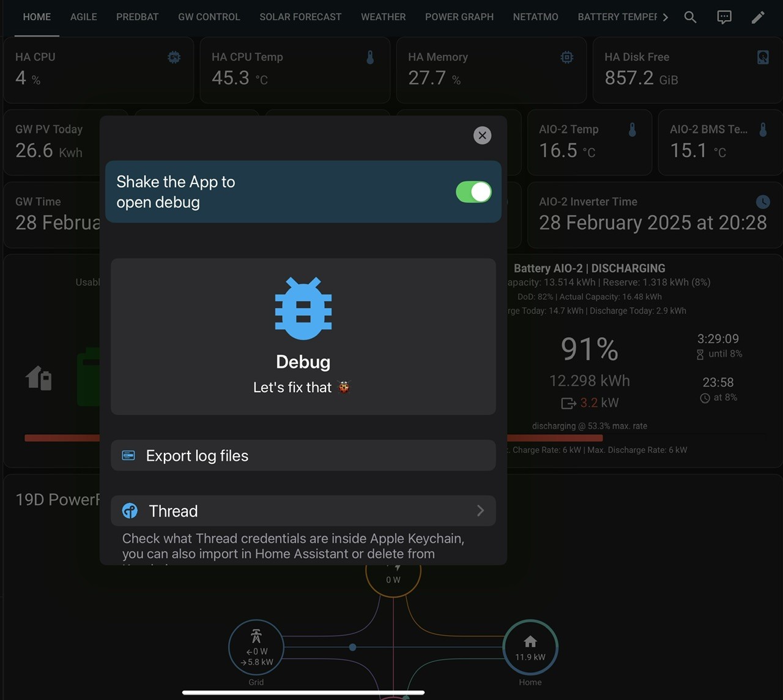The image size is (783, 700).
Task: Expand the Thread settings chevron
Action: [x=480, y=510]
